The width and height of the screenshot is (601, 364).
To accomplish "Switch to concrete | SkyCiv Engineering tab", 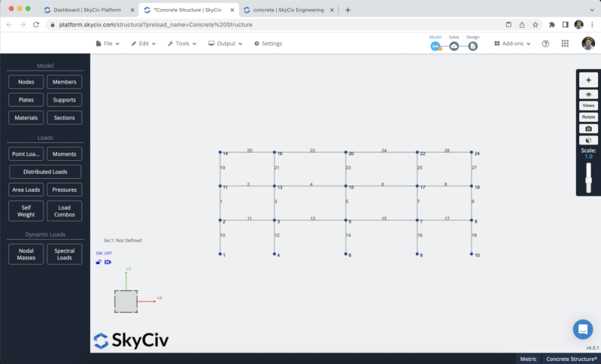I will 288,10.
